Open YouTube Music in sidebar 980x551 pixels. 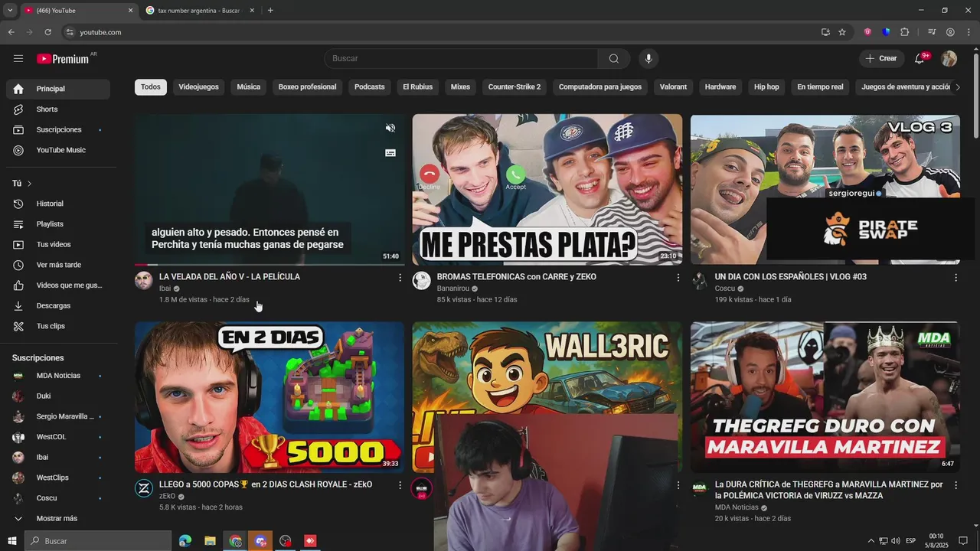(58, 150)
